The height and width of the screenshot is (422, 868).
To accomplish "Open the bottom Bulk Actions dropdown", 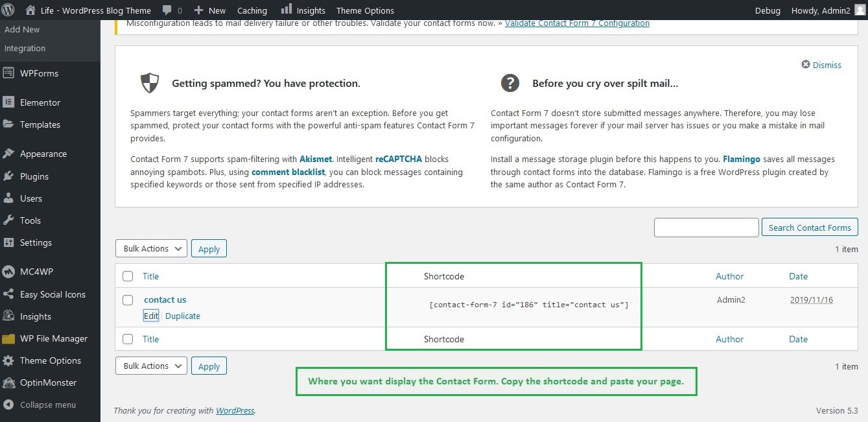I will pyautogui.click(x=152, y=366).
